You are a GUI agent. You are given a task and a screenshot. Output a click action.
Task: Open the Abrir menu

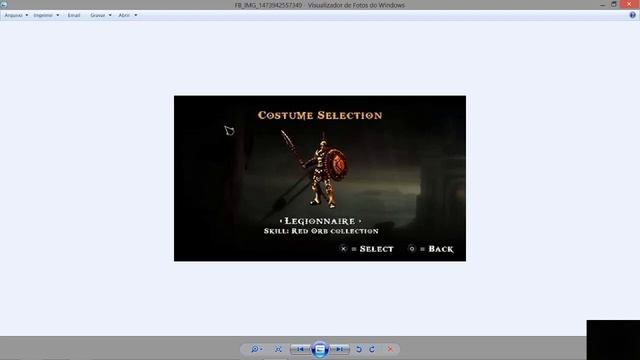coord(127,15)
